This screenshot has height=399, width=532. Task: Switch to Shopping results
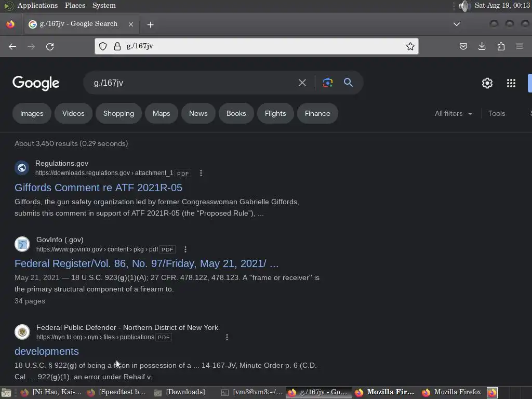point(118,113)
